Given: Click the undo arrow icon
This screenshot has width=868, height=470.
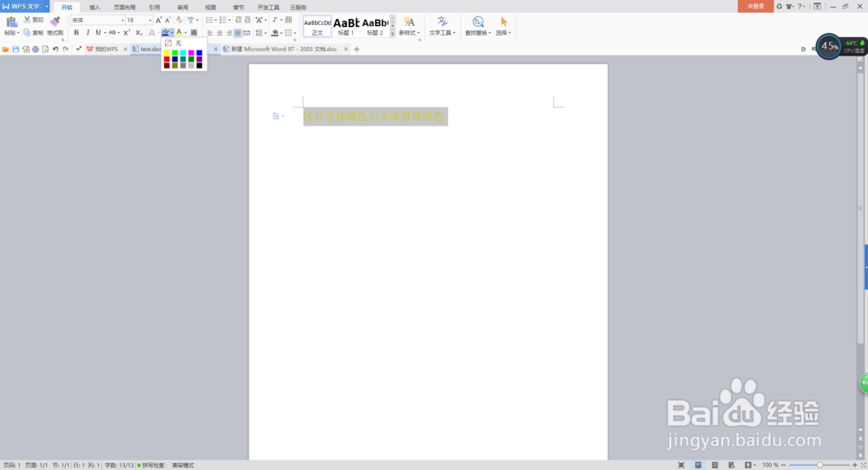Looking at the screenshot, I should coord(56,49).
